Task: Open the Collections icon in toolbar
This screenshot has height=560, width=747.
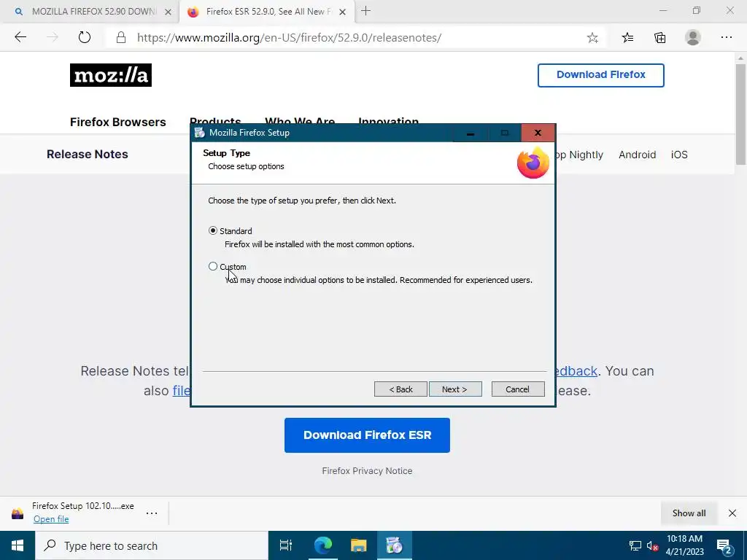Action: pyautogui.click(x=659, y=38)
